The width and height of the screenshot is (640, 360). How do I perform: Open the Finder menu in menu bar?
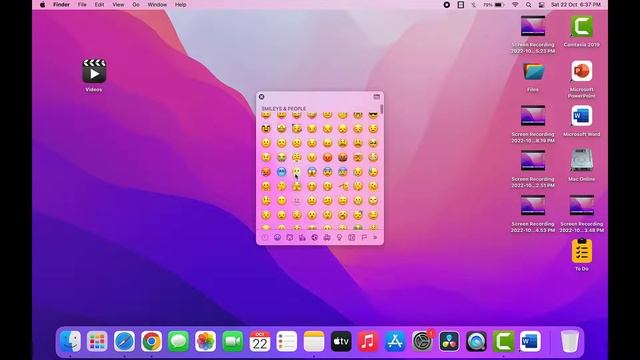(61, 4)
